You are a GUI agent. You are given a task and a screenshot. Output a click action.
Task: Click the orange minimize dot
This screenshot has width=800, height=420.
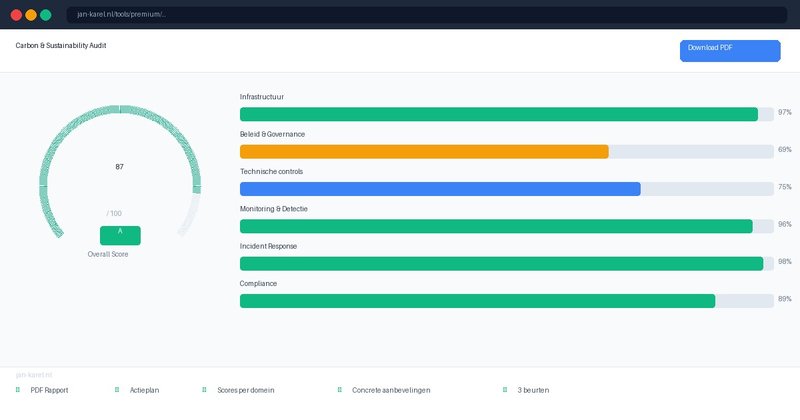(x=31, y=15)
